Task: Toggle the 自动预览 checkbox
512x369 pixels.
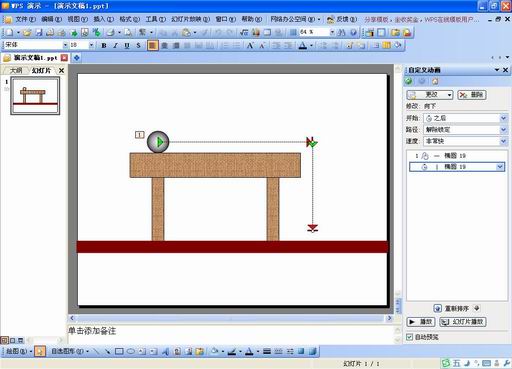Action: (x=409, y=337)
